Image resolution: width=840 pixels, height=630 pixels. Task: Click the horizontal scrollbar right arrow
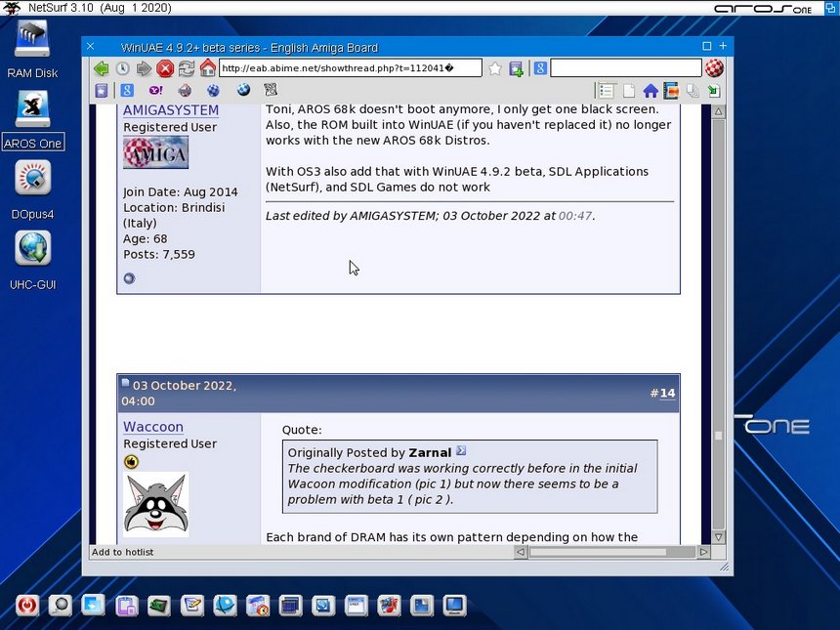pos(703,552)
